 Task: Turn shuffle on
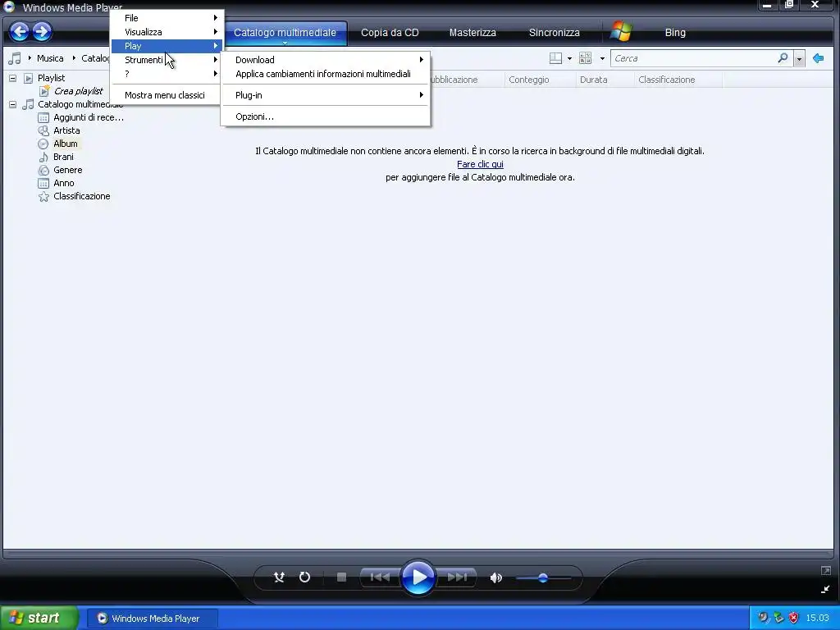(x=279, y=577)
